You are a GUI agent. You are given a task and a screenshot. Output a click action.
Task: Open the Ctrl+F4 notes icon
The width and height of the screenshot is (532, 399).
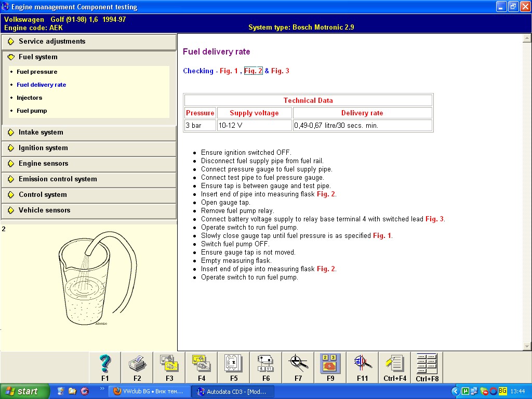click(395, 363)
